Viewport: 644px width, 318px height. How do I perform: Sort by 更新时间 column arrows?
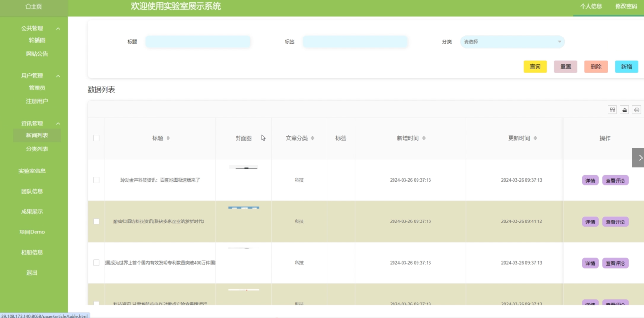click(535, 138)
